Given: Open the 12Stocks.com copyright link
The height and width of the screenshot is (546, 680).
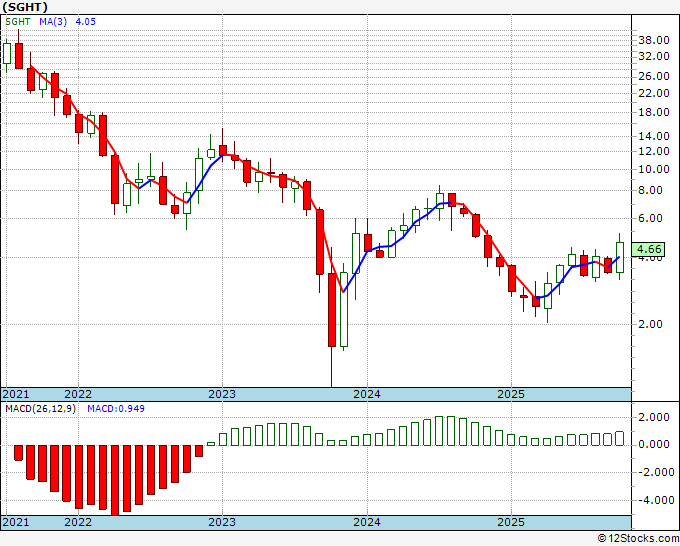Looking at the screenshot, I should (x=638, y=539).
